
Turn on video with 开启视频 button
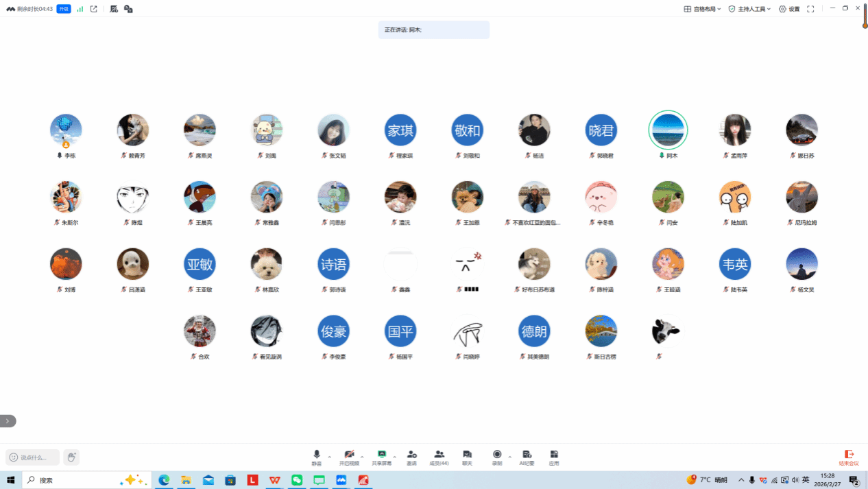coord(349,455)
